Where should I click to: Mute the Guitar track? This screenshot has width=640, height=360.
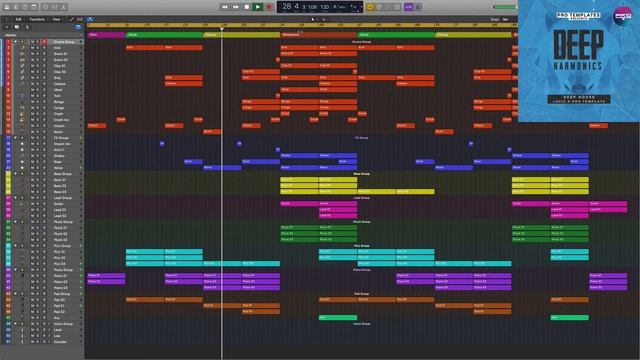pyautogui.click(x=32, y=204)
